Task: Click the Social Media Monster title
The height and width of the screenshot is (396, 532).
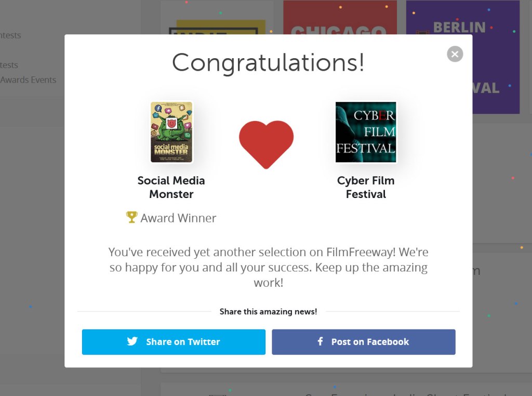Action: (x=171, y=187)
